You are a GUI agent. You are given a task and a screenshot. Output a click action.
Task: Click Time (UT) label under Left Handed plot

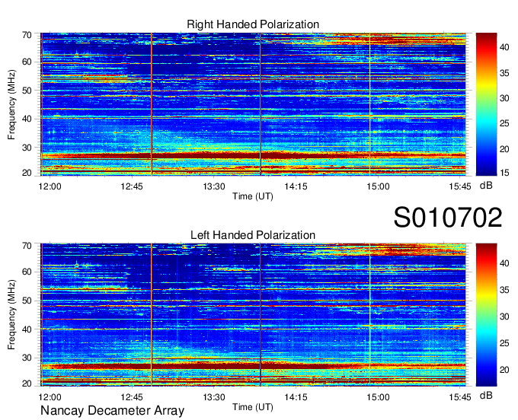click(253, 407)
